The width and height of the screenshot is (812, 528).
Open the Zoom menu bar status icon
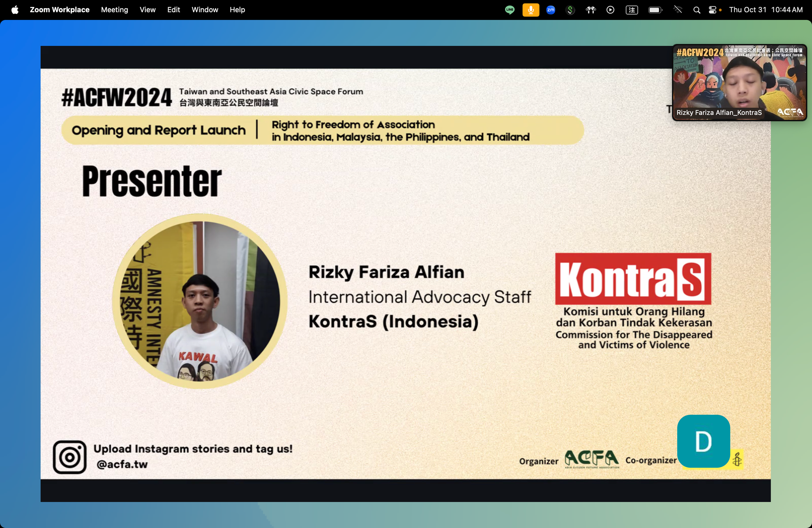coord(551,10)
